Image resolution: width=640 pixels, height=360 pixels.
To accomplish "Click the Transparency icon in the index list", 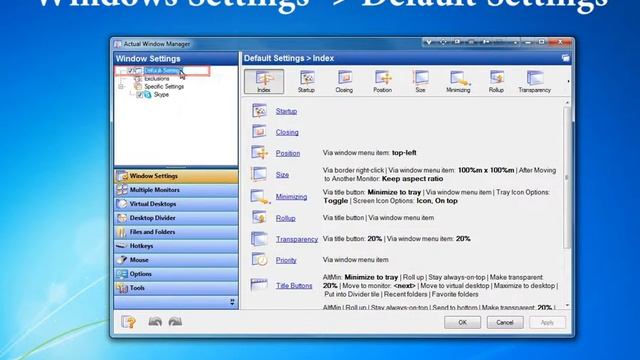I will click(x=259, y=238).
